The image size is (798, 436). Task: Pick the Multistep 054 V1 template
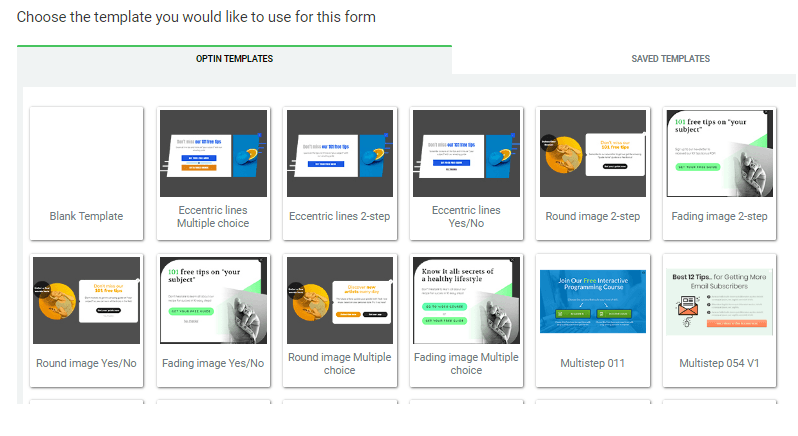719,300
